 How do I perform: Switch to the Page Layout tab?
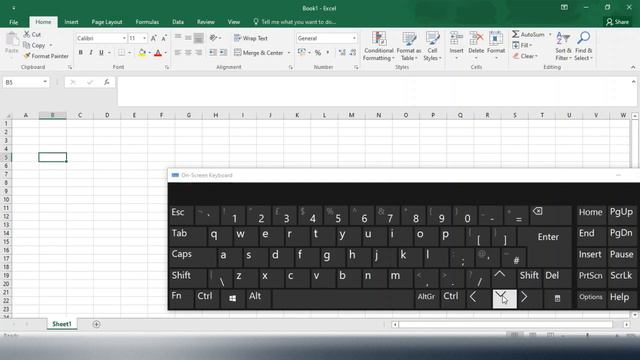[107, 22]
